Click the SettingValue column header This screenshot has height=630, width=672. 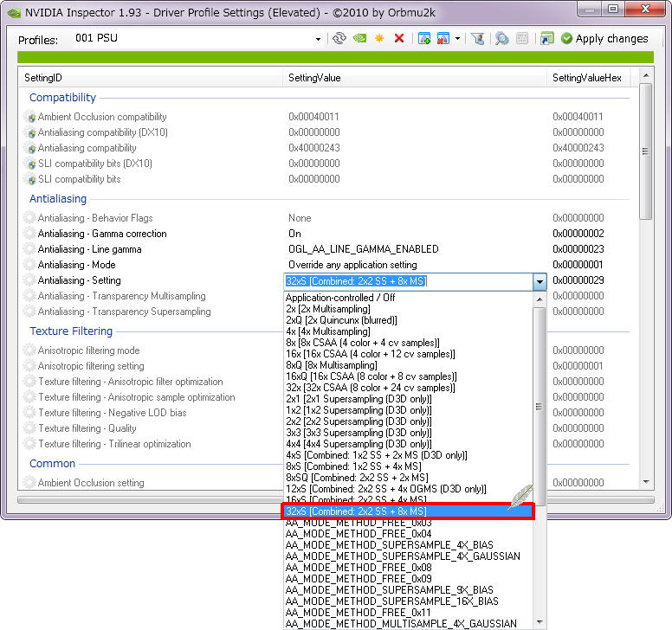[415, 78]
